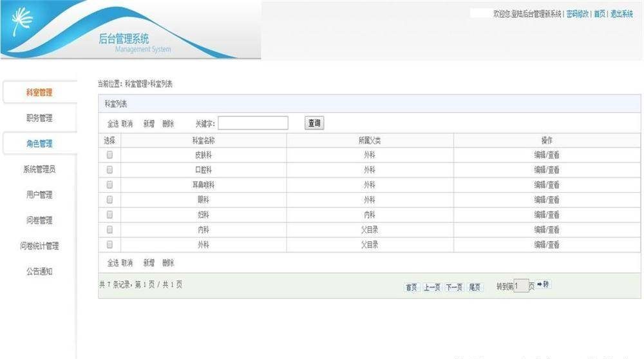Viewport: 644px width, 359px height.
Task: Select 角色管理 sidebar item
Action: (39, 144)
